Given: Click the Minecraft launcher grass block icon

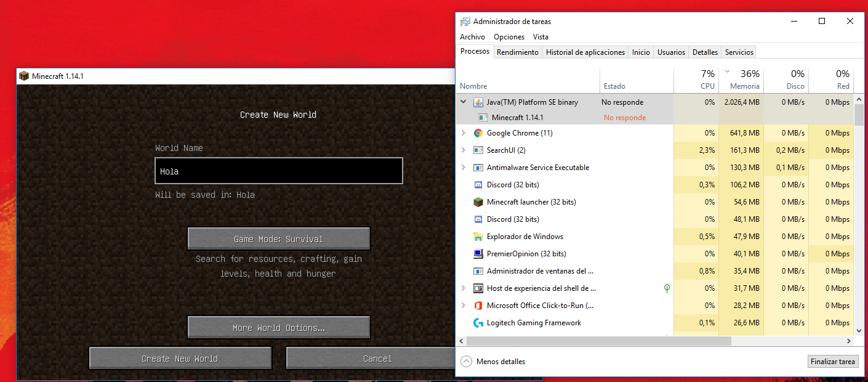Looking at the screenshot, I should pyautogui.click(x=478, y=202).
